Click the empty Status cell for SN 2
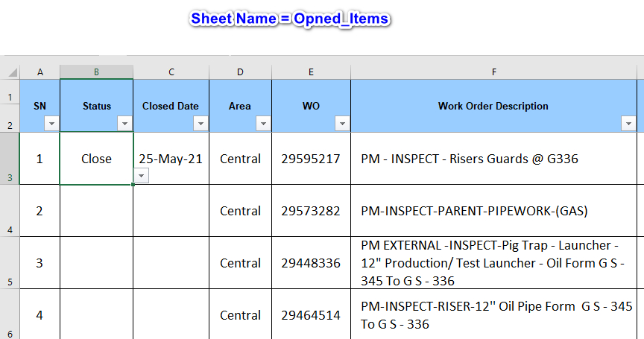The width and height of the screenshot is (644, 339). [96, 211]
